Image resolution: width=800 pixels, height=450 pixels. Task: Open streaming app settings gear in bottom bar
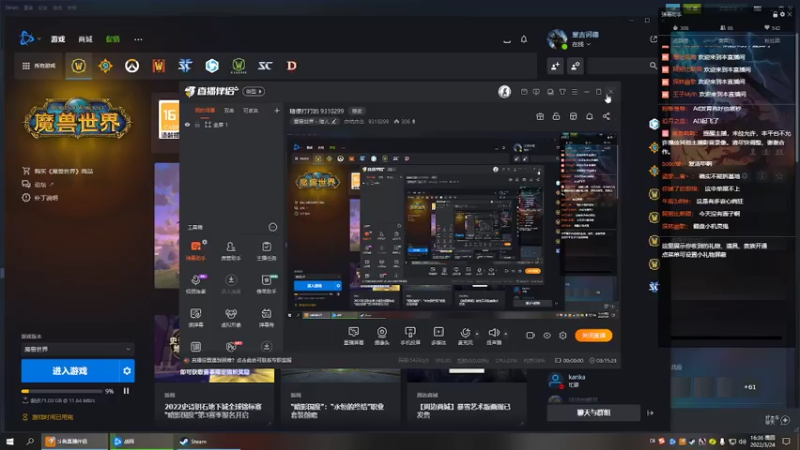point(563,335)
